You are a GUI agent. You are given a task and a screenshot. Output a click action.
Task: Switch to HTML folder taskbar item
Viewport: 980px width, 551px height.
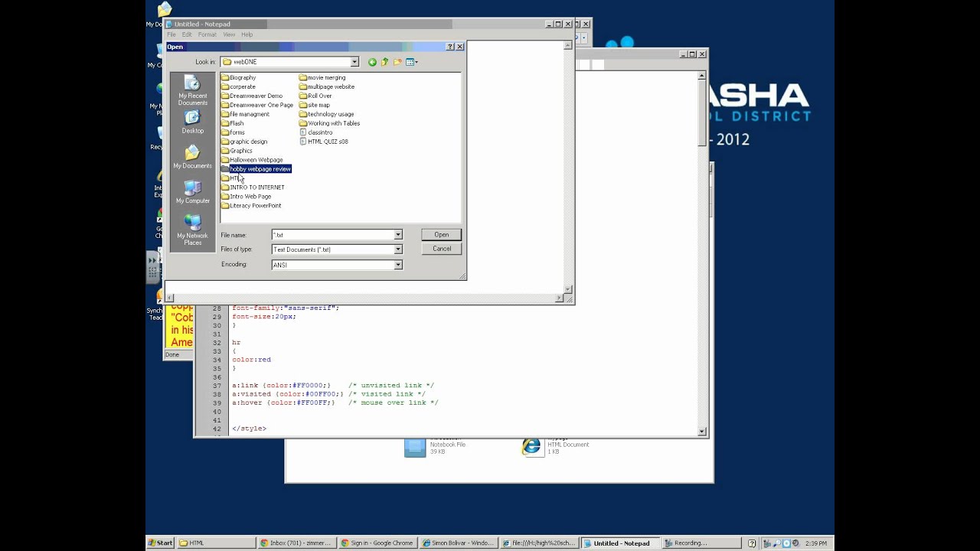[x=217, y=543]
